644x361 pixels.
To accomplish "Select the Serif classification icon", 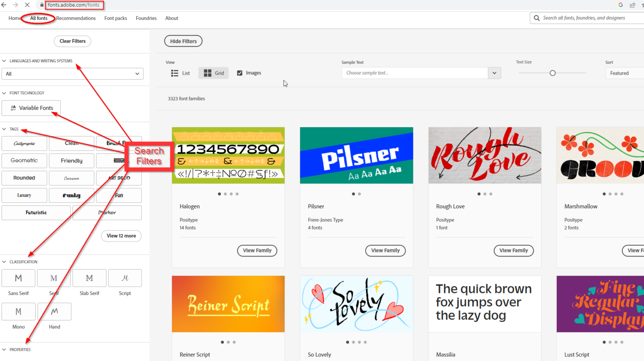I will tap(54, 278).
